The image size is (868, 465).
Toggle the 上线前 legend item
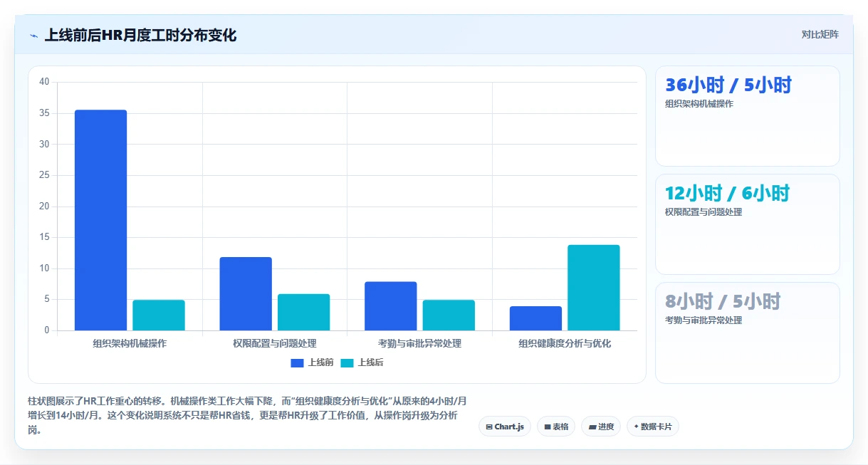click(313, 362)
